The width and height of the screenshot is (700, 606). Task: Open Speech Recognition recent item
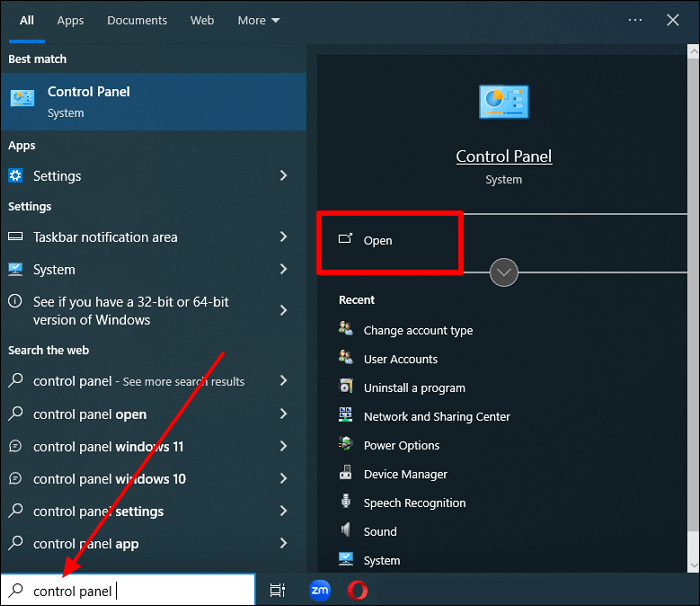[414, 503]
